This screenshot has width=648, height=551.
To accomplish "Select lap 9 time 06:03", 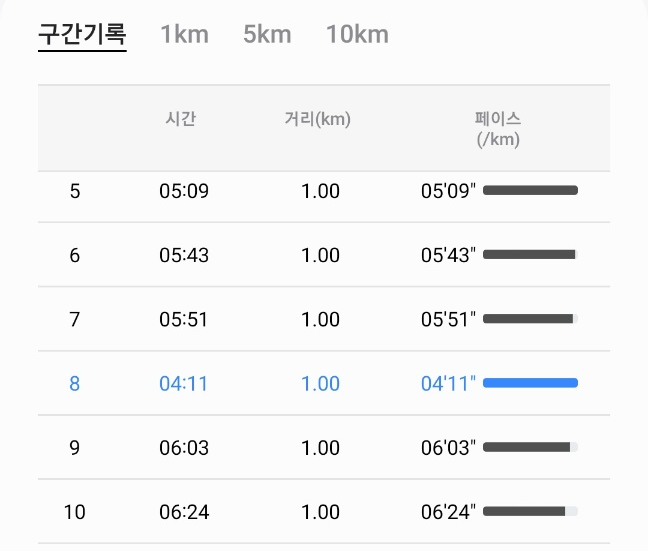I will 184,448.
